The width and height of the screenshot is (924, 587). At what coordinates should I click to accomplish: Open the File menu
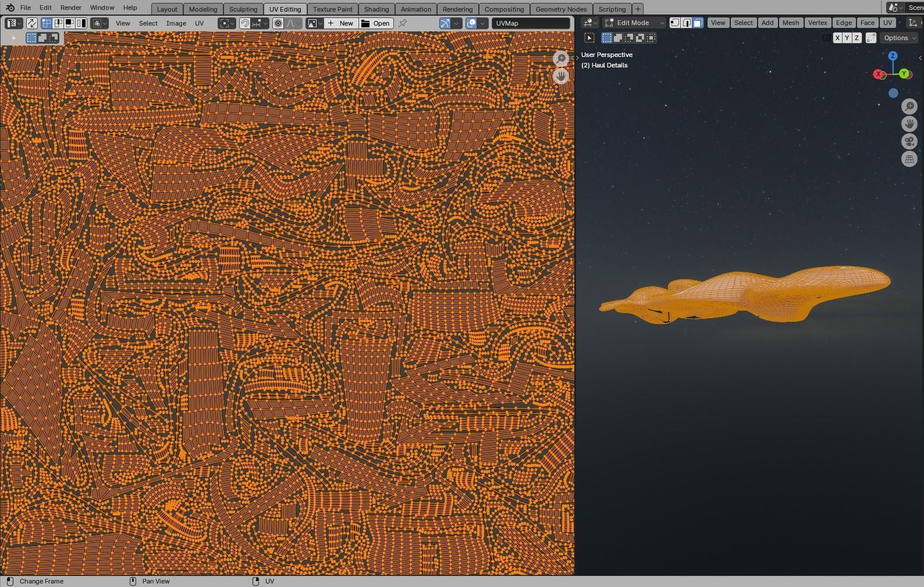tap(26, 8)
